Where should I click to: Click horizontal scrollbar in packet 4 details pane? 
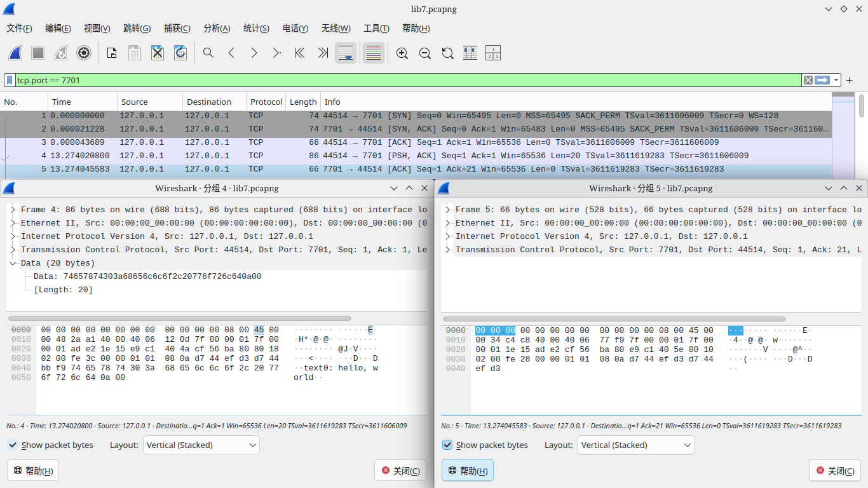click(x=179, y=318)
